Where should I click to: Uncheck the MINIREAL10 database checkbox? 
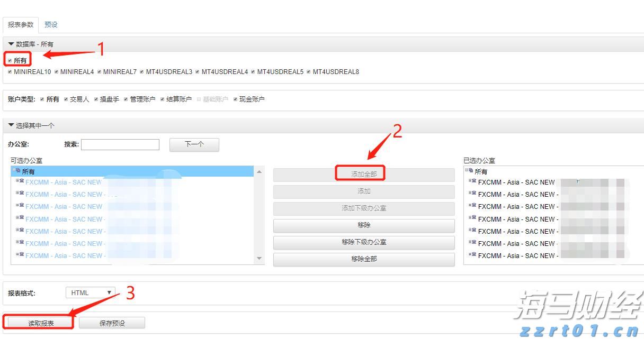tap(10, 72)
